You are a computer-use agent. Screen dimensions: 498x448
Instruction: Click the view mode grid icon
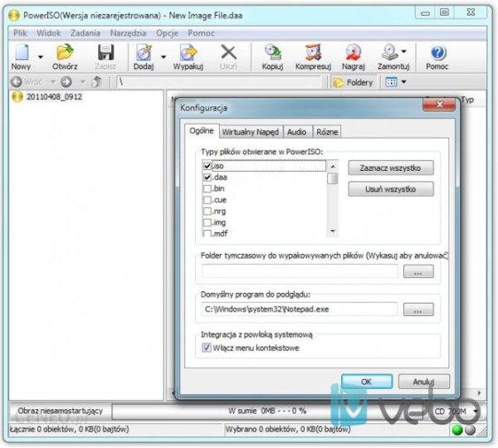click(391, 82)
